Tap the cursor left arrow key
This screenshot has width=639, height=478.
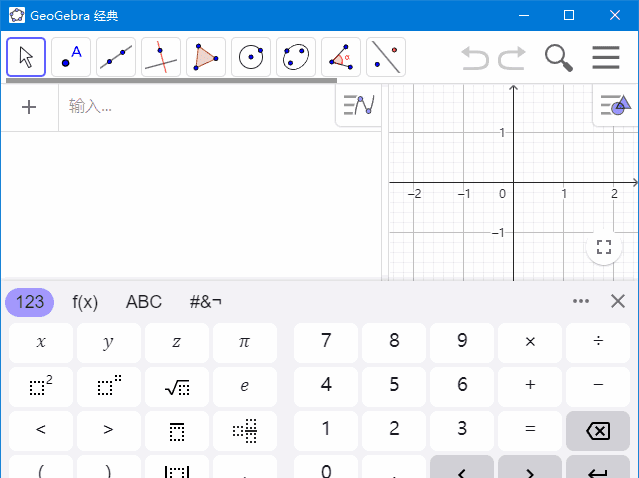(x=462, y=467)
